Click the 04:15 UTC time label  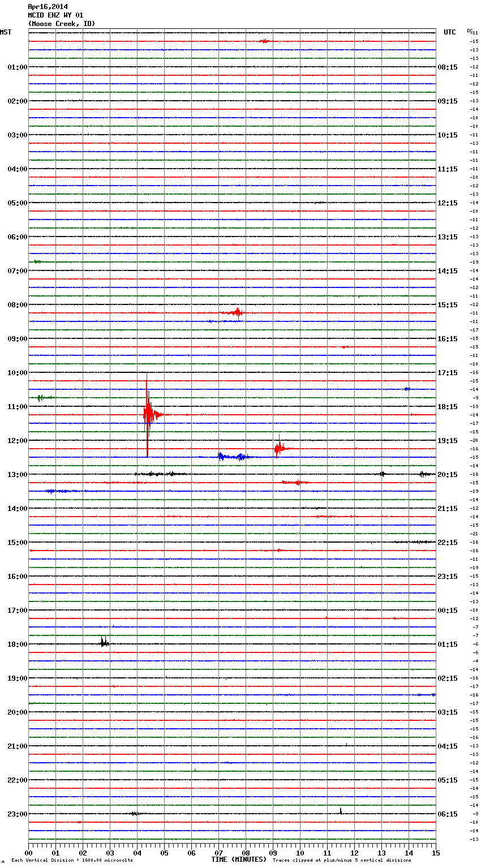448,746
